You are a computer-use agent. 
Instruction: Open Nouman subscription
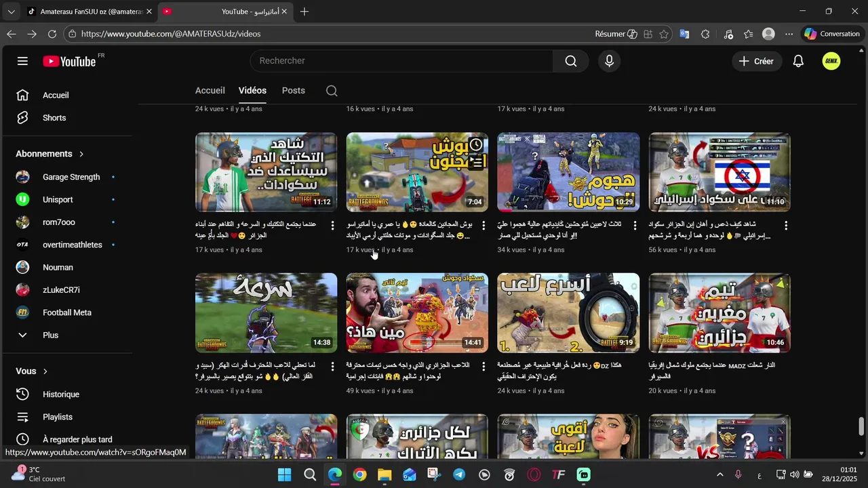point(66,268)
